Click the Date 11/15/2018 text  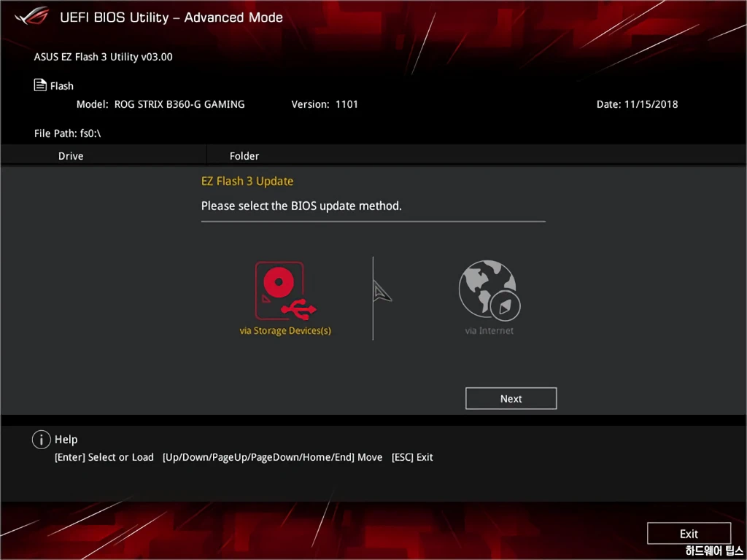click(637, 104)
